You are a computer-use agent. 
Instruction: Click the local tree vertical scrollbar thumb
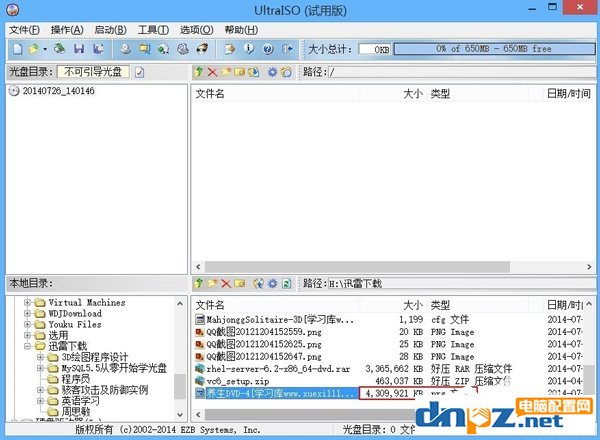[180, 386]
